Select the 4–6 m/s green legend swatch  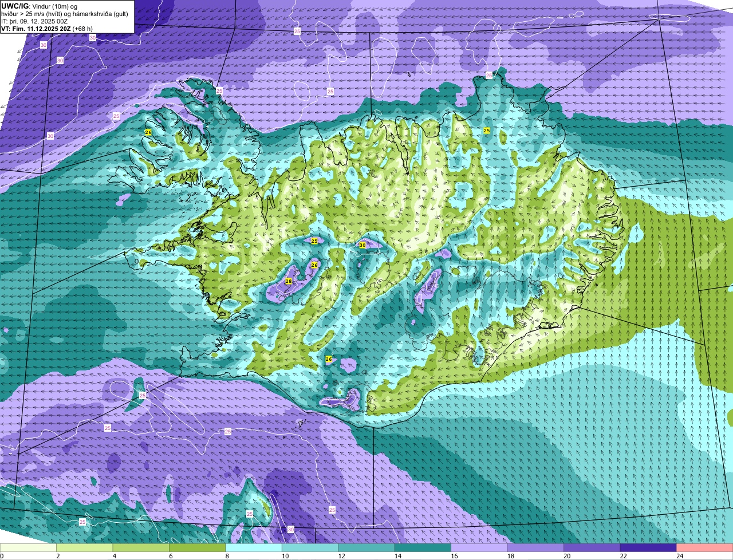click(141, 548)
